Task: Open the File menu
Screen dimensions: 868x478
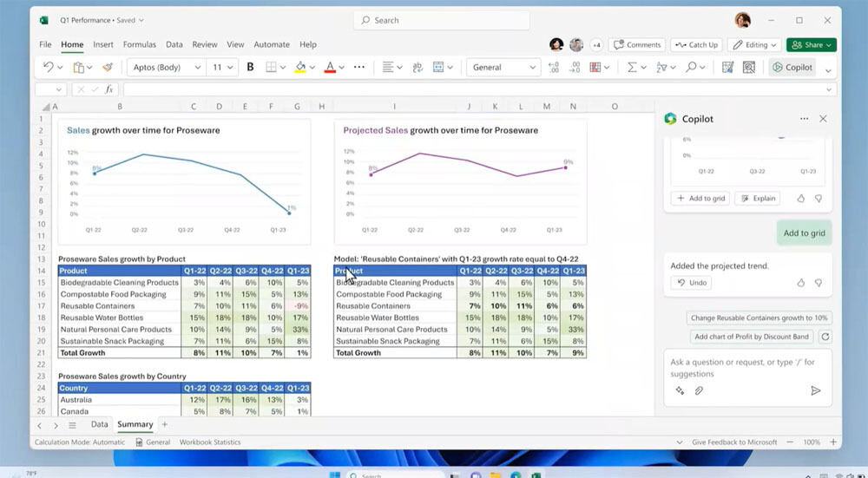Action: click(45, 44)
